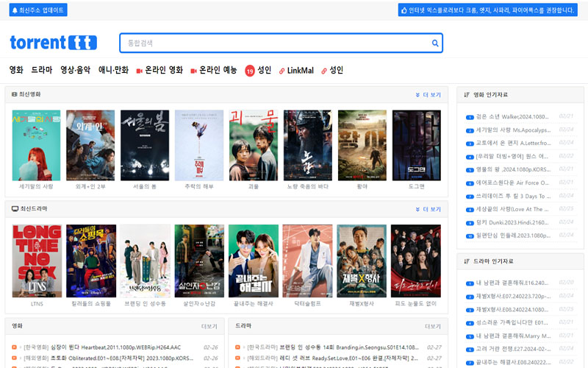588x368 pixels.
Task: Open the LinkMal link
Action: 301,70
